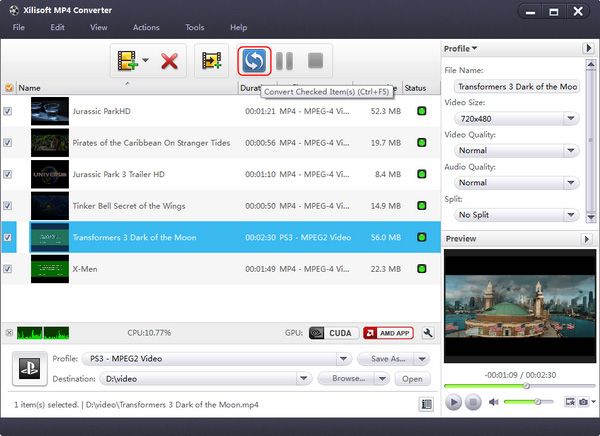Click the Open destination folder button
600x436 pixels.
[412, 379]
